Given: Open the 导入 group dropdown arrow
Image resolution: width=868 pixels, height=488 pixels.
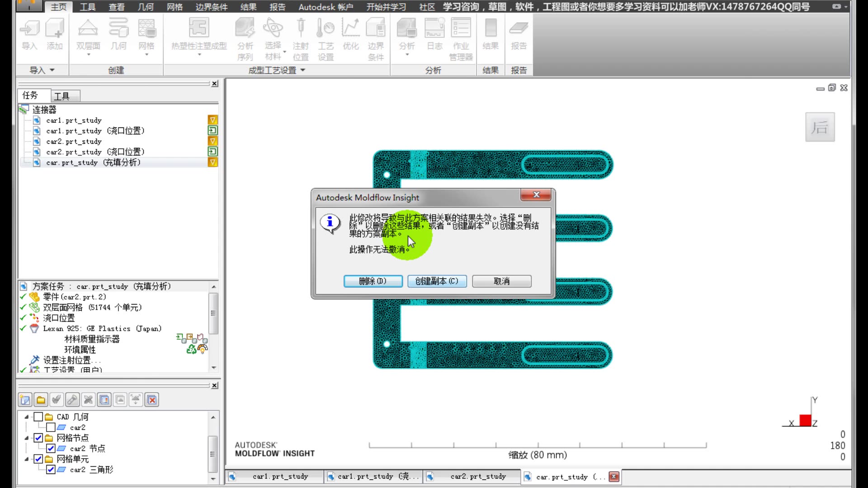Looking at the screenshot, I should 52,70.
